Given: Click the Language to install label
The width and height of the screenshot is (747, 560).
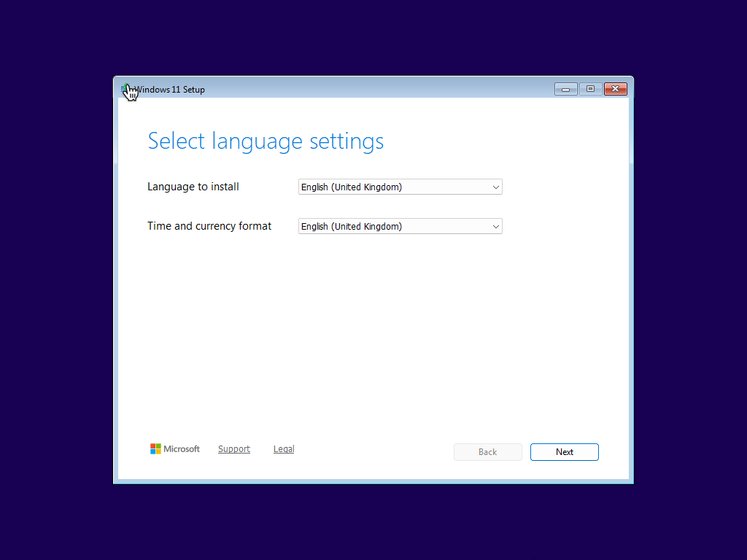Looking at the screenshot, I should pos(193,187).
